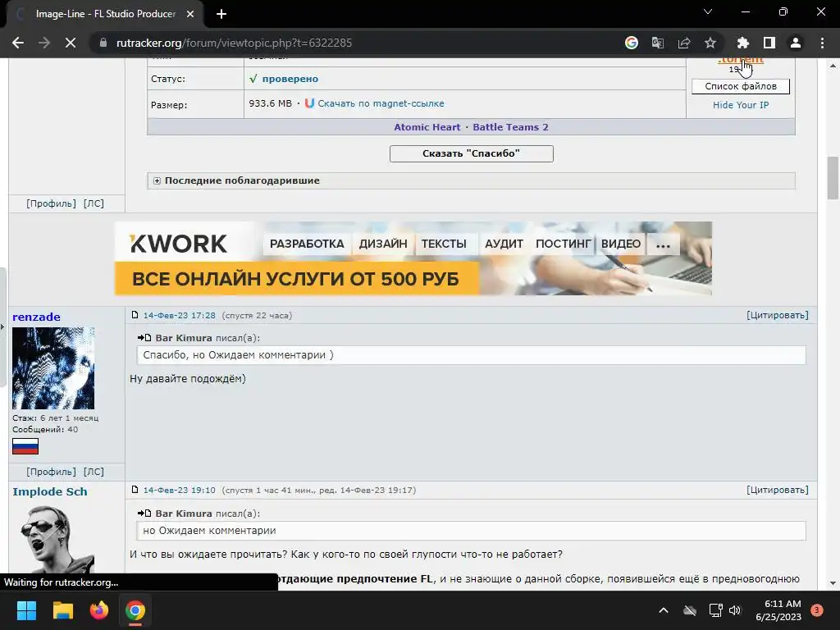Go back to the previous page

point(18,43)
